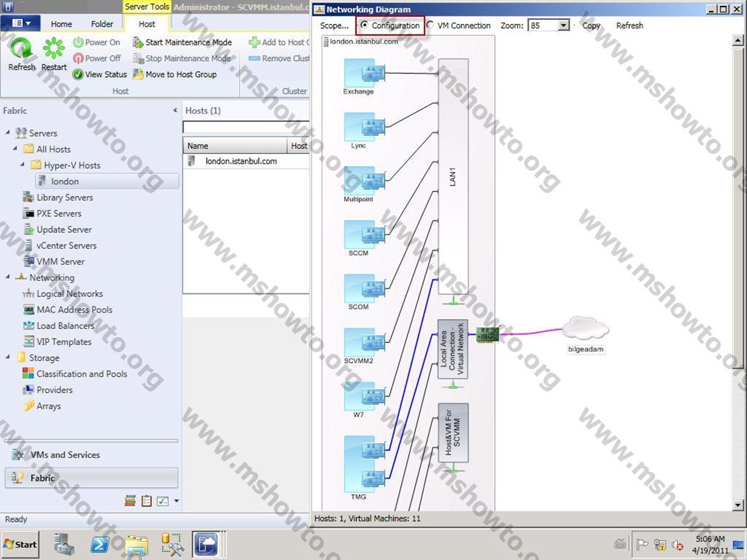Screen dimensions: 747x560
Task: Select VMM Server node
Action: pos(54,261)
